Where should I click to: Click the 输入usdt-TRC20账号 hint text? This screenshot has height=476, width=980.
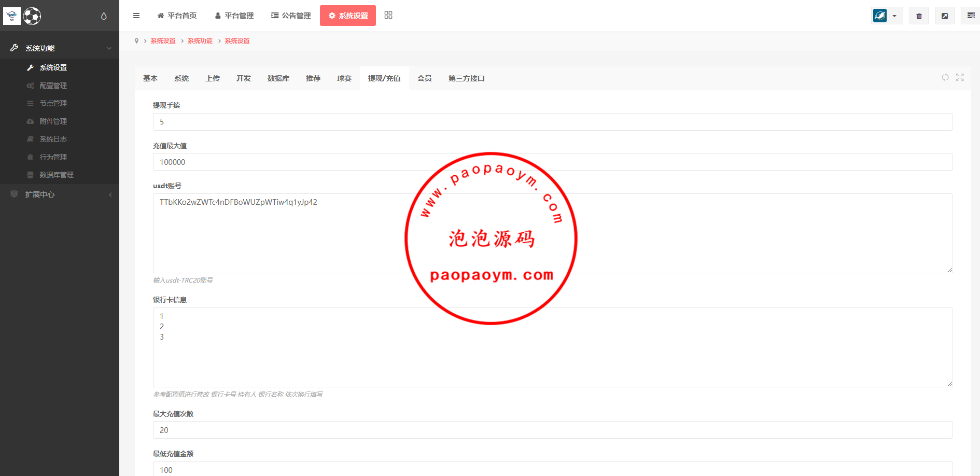(183, 281)
